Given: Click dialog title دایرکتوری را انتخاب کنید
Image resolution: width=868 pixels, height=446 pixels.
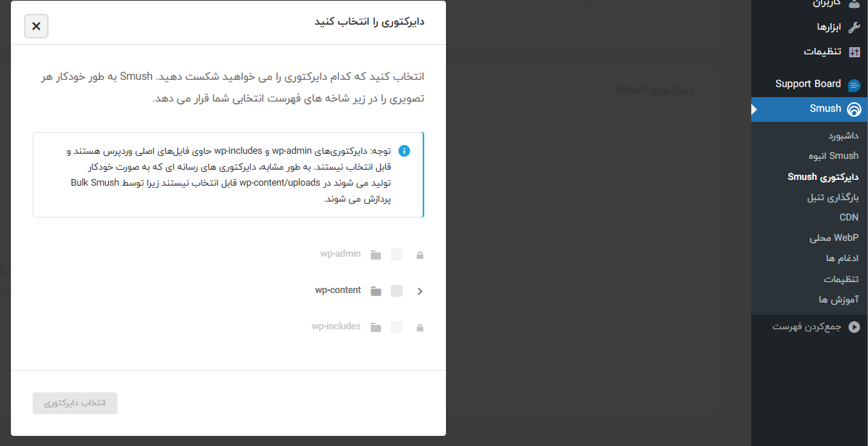Looking at the screenshot, I should click(369, 22).
